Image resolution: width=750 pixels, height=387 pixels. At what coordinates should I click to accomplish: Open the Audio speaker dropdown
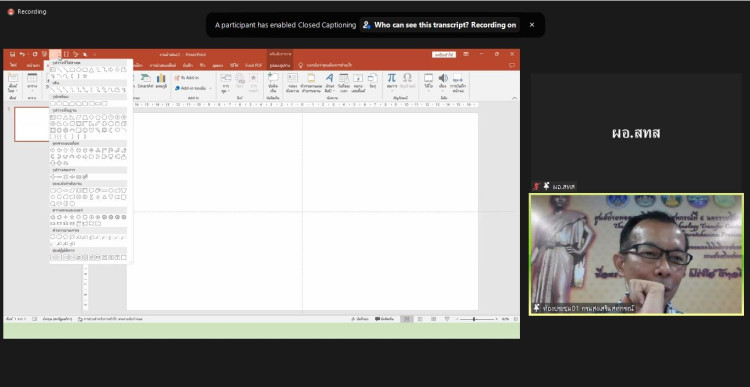[x=443, y=83]
